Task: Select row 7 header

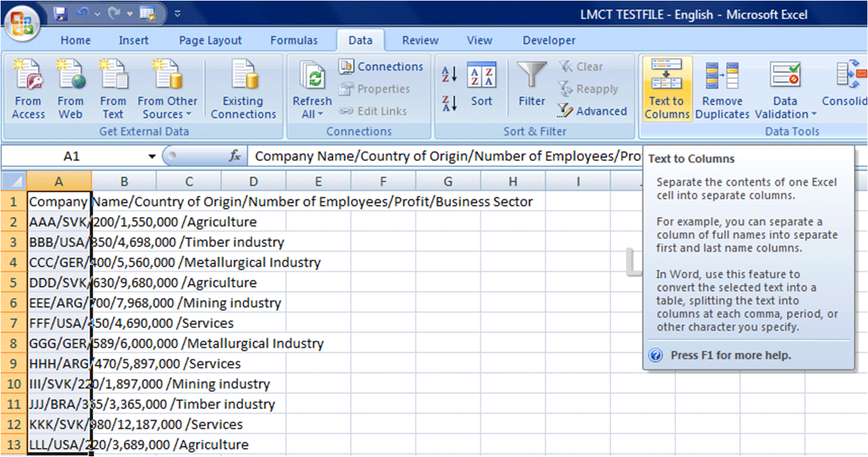Action: point(14,323)
